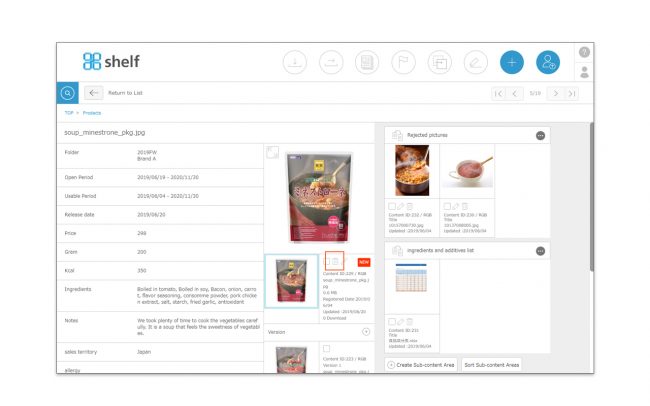This screenshot has width=650, height=406.
Task: Go to the Products breadcrumb
Action: click(x=92, y=113)
